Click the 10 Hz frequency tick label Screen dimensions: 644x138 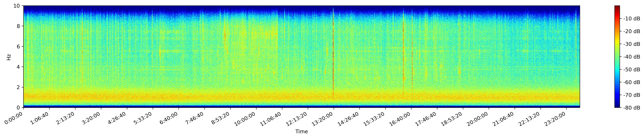(x=17, y=6)
